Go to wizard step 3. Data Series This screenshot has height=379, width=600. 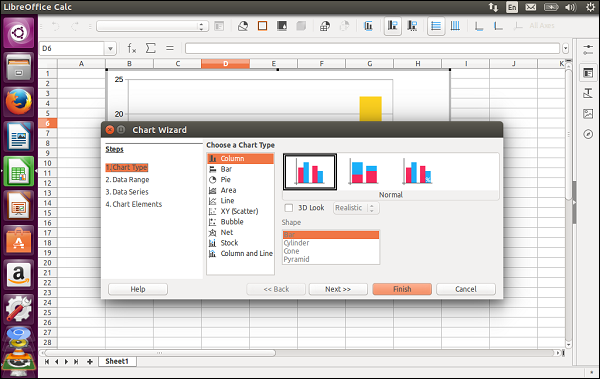(x=127, y=192)
